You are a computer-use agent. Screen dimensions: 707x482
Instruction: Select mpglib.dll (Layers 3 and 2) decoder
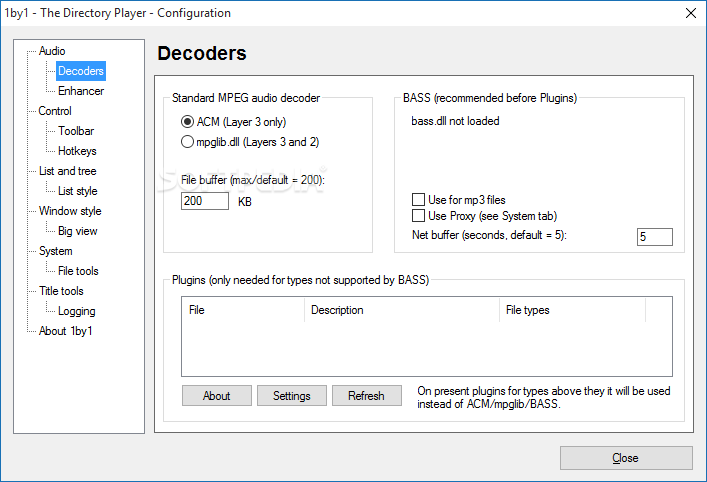click(x=250, y=142)
